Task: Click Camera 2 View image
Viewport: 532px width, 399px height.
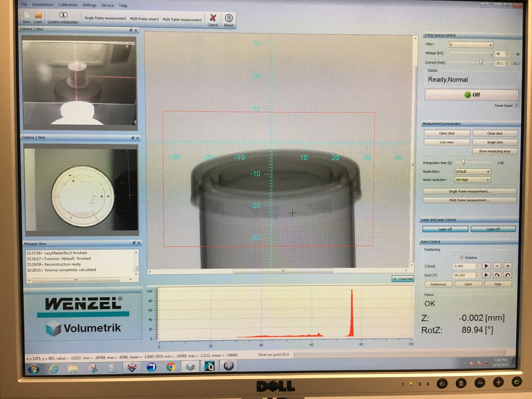Action: pyautogui.click(x=81, y=190)
